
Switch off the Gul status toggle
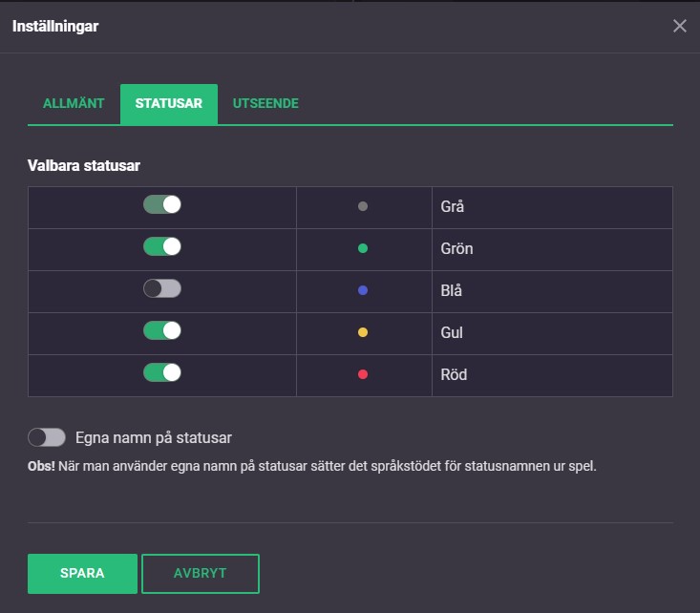click(x=162, y=331)
